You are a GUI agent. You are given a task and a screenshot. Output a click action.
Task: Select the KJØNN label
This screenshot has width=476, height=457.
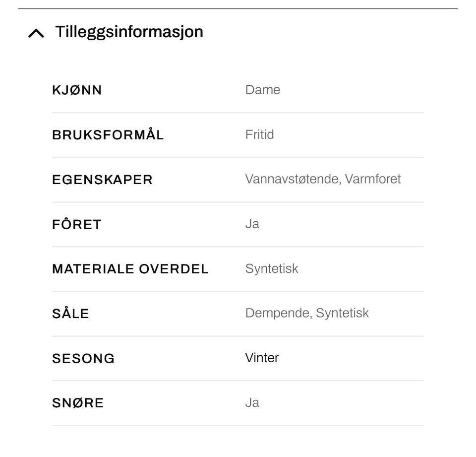pos(77,90)
